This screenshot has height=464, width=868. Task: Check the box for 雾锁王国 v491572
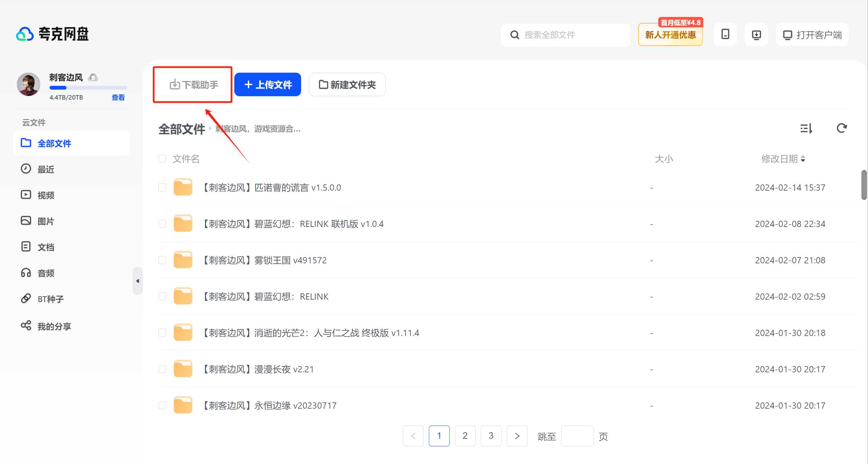(x=162, y=260)
